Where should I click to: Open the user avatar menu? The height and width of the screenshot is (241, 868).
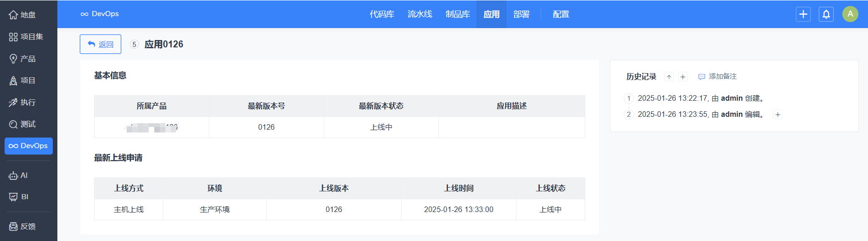tap(850, 14)
